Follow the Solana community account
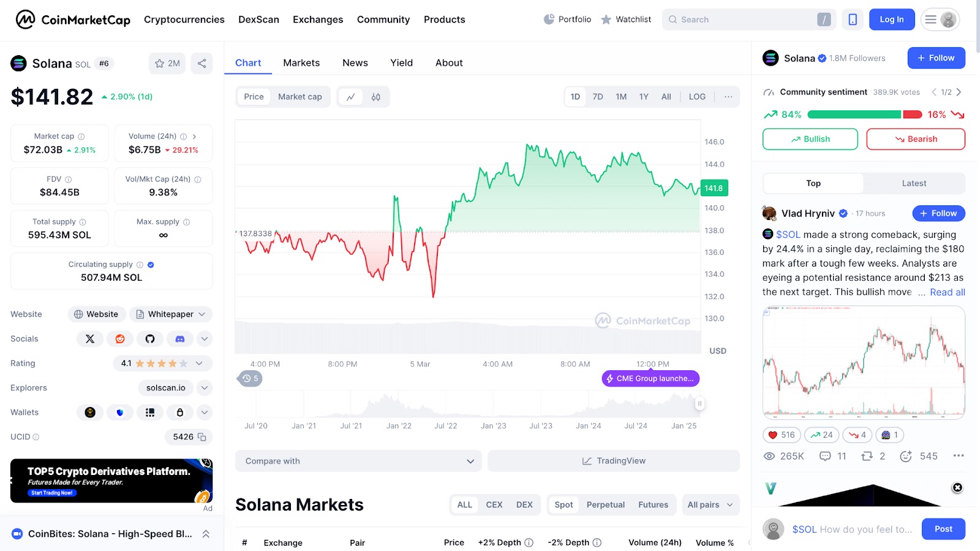Viewport: 980px width, 551px height. point(936,58)
